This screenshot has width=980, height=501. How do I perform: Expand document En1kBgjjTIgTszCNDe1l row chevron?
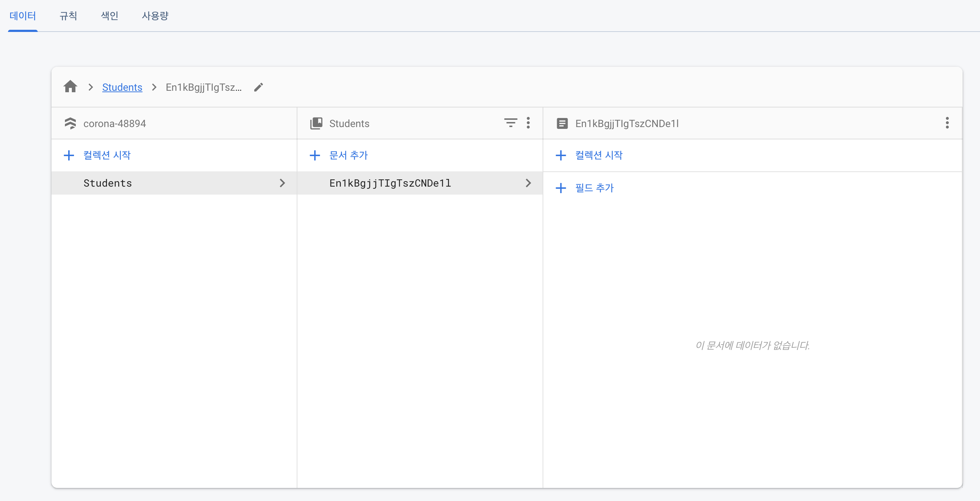pyautogui.click(x=528, y=183)
